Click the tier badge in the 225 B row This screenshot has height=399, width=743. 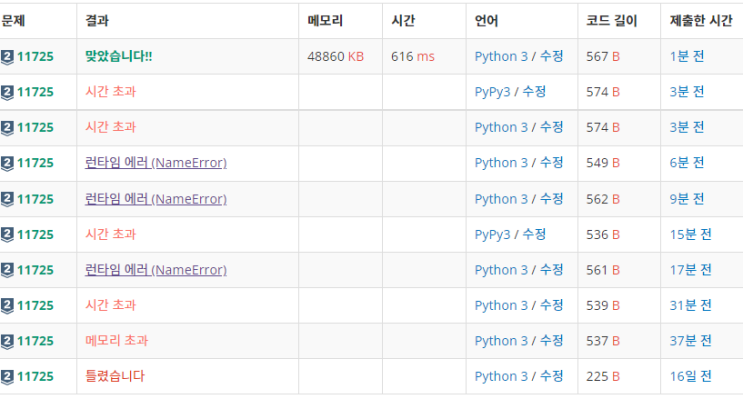pos(7,377)
